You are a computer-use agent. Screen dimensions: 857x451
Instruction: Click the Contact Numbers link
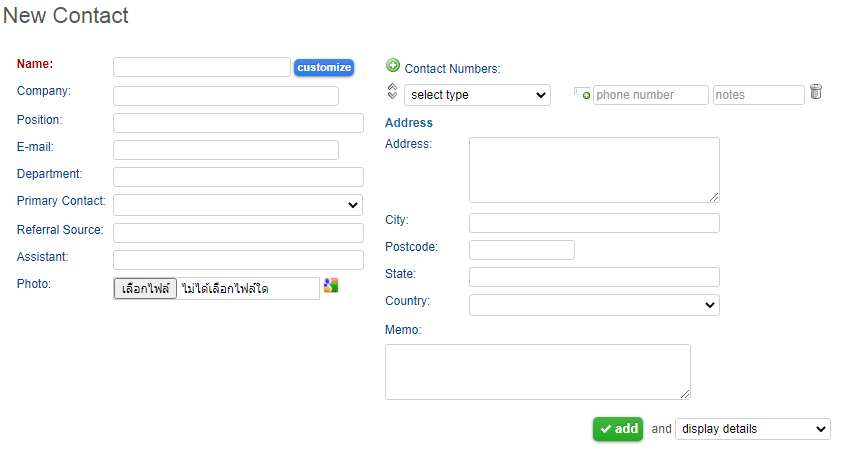pos(452,69)
